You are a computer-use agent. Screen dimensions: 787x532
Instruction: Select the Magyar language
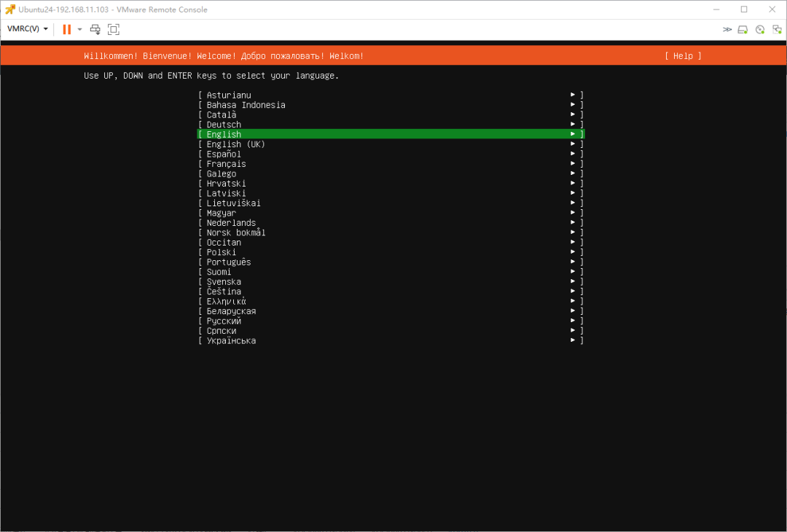391,213
